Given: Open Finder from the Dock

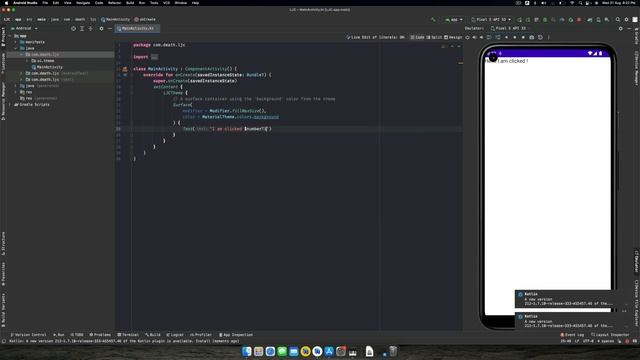Looking at the screenshot, I should tap(247, 351).
